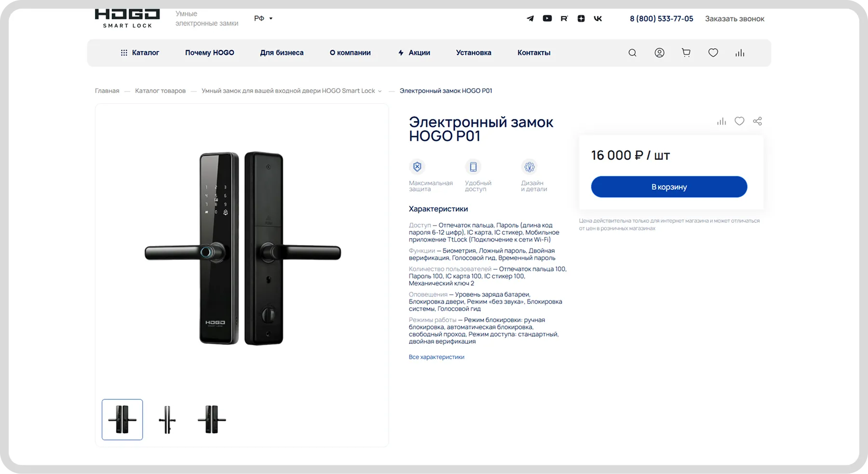Open the Telegram social link icon
The image size is (868, 474).
(530, 18)
